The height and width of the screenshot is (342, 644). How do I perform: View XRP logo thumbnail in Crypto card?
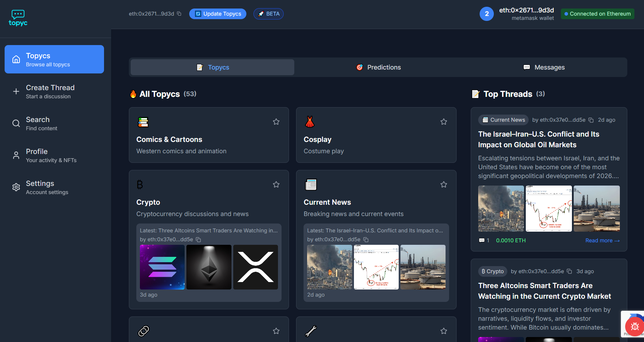(256, 267)
